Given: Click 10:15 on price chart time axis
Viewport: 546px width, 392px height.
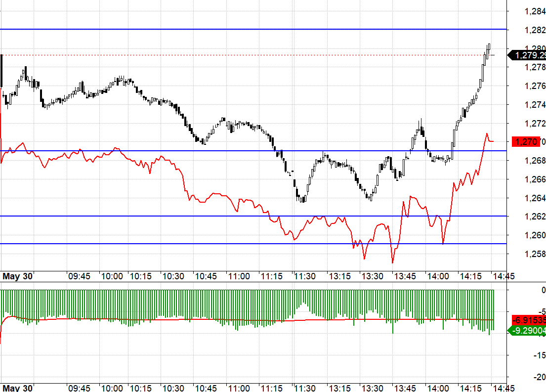Looking at the screenshot, I should [x=141, y=276].
